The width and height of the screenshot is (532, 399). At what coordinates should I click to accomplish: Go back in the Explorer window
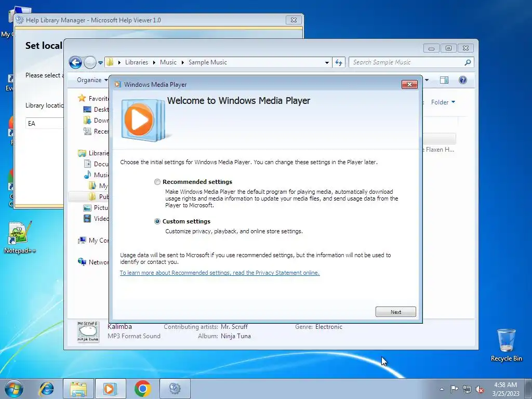coord(75,62)
